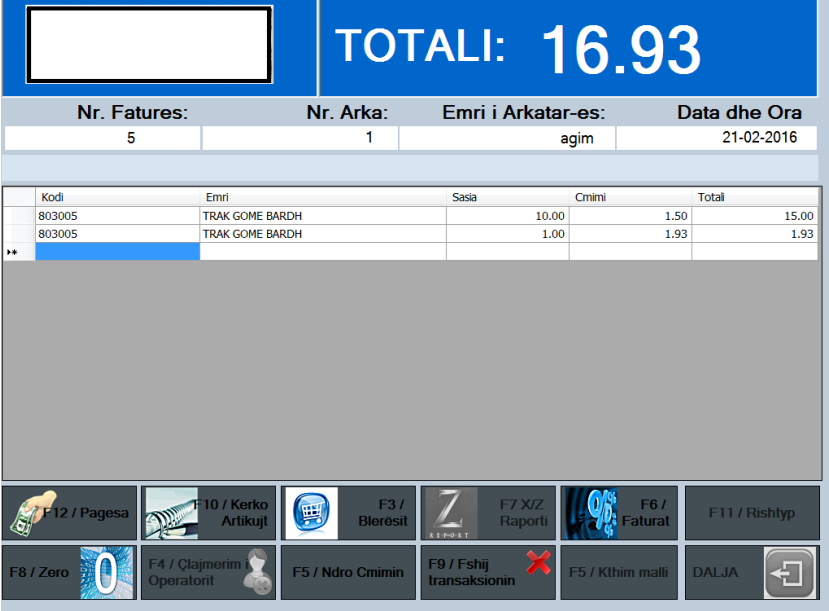Viewport: 829px width, 611px height.
Task: Click the operator person icon on F4
Action: [257, 572]
